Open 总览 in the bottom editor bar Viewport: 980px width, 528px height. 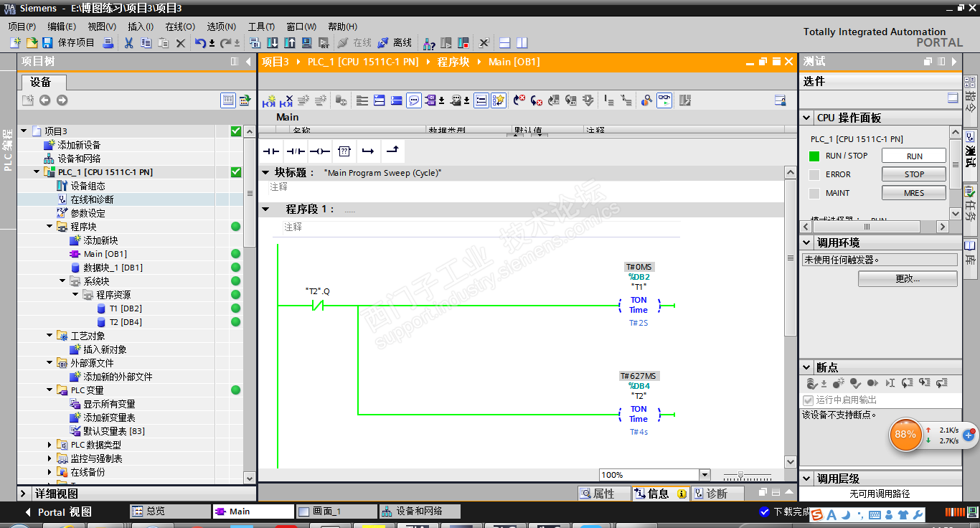[x=170, y=511]
